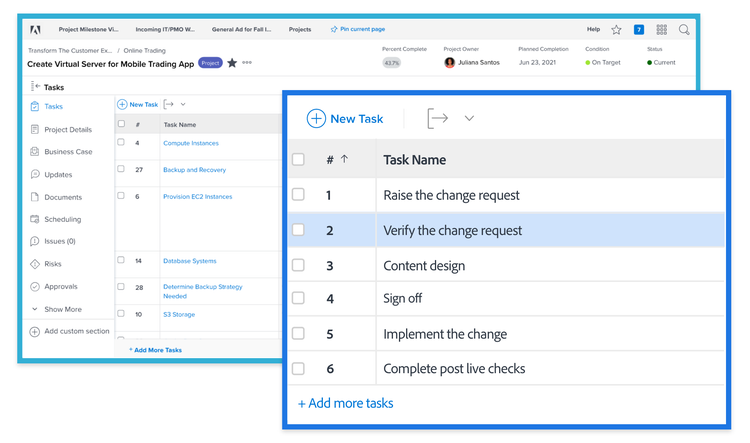
Task: Click the green Current status dot
Action: pos(650,63)
